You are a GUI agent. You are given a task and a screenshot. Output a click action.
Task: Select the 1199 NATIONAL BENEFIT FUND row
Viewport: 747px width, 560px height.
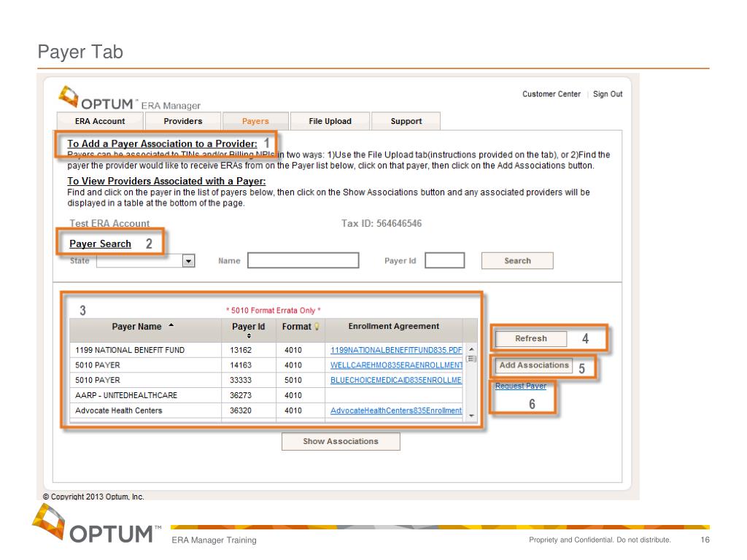(x=266, y=350)
